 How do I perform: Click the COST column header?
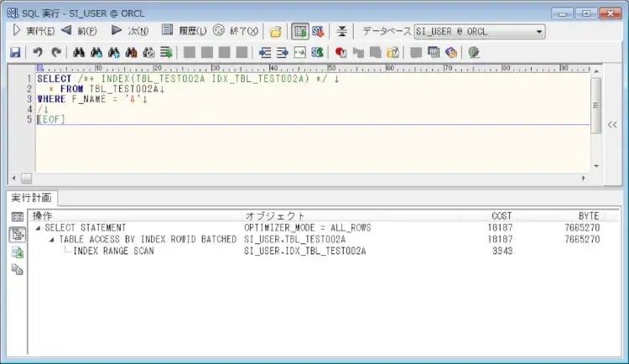(x=502, y=216)
